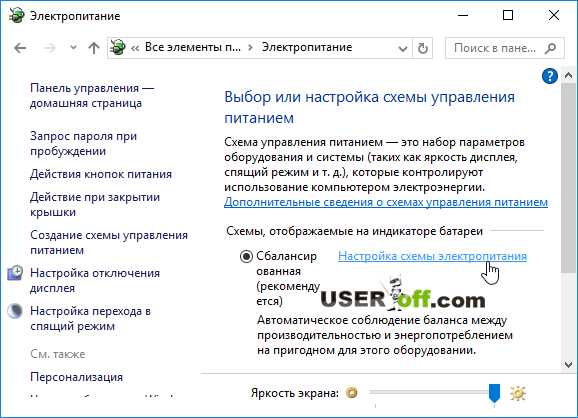Open help with the blue question icon
Image resolution: width=578 pixels, height=418 pixels.
pyautogui.click(x=550, y=76)
